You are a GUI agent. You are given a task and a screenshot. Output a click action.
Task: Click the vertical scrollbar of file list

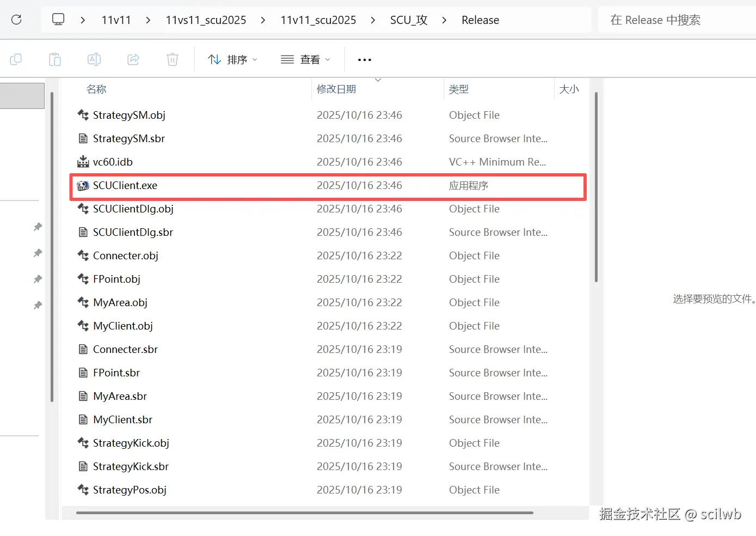click(x=596, y=187)
